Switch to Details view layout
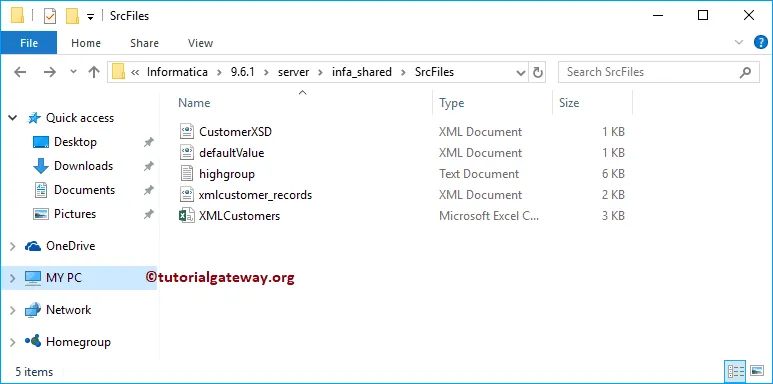 click(x=736, y=371)
